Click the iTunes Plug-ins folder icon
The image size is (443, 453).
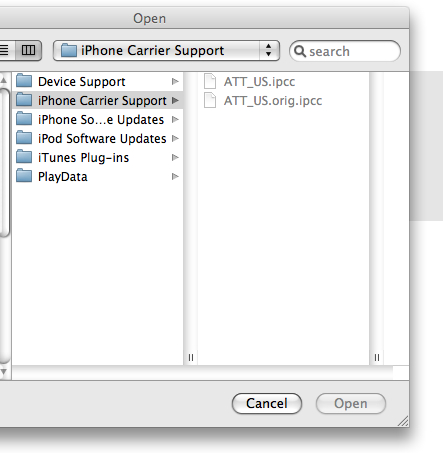click(x=24, y=157)
